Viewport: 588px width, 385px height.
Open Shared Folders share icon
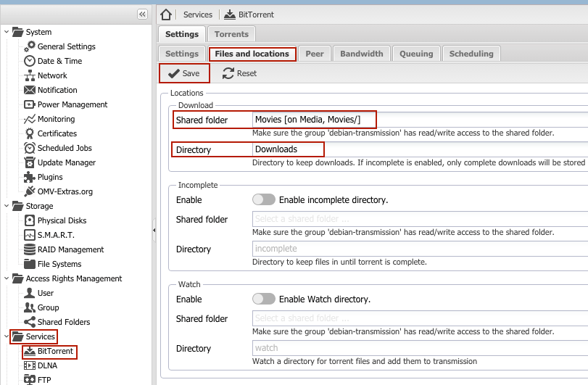click(30, 322)
